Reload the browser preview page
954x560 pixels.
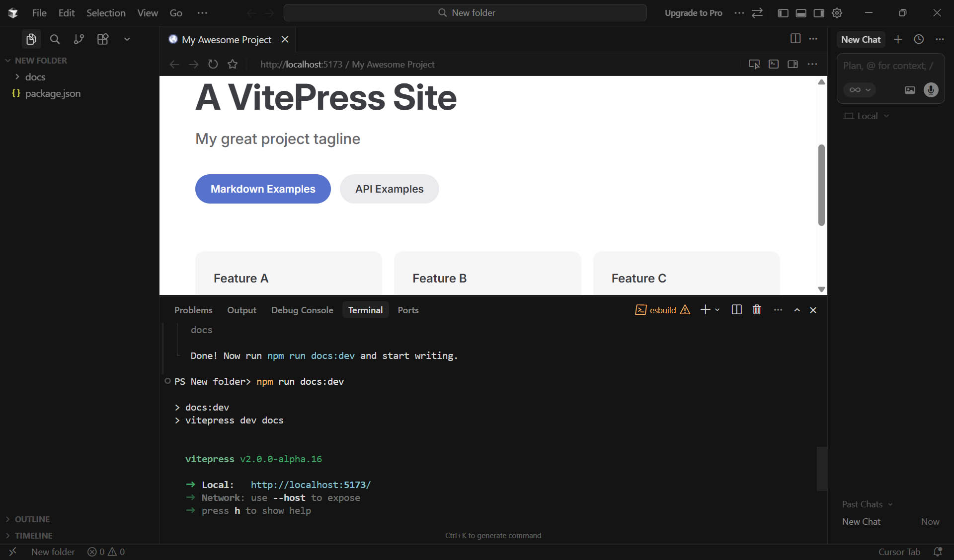coord(213,64)
